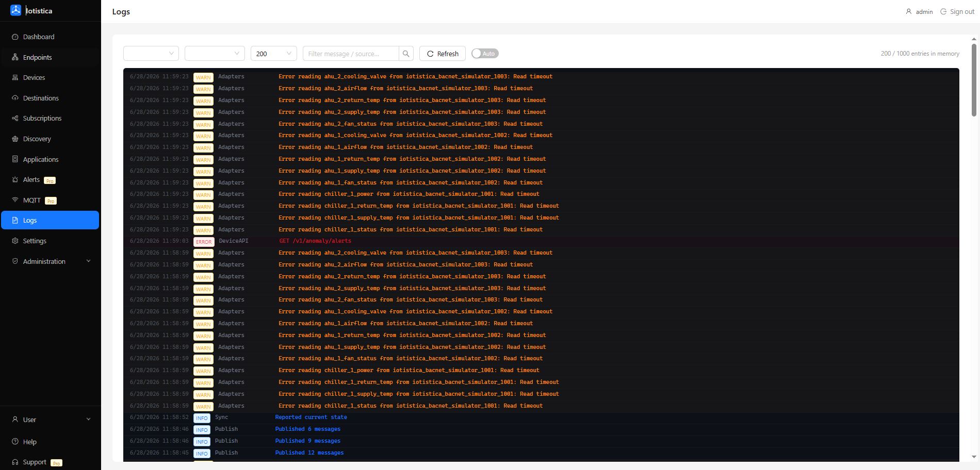Image resolution: width=980 pixels, height=470 pixels.
Task: Click the Endpoints sidebar icon
Action: click(15, 57)
